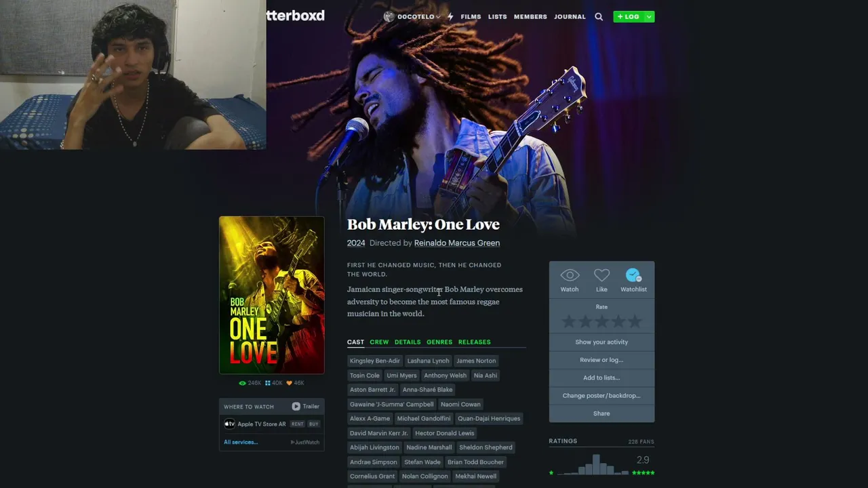Screen dimensions: 868x488
Task: Click the green + LOG button
Action: [x=629, y=17]
